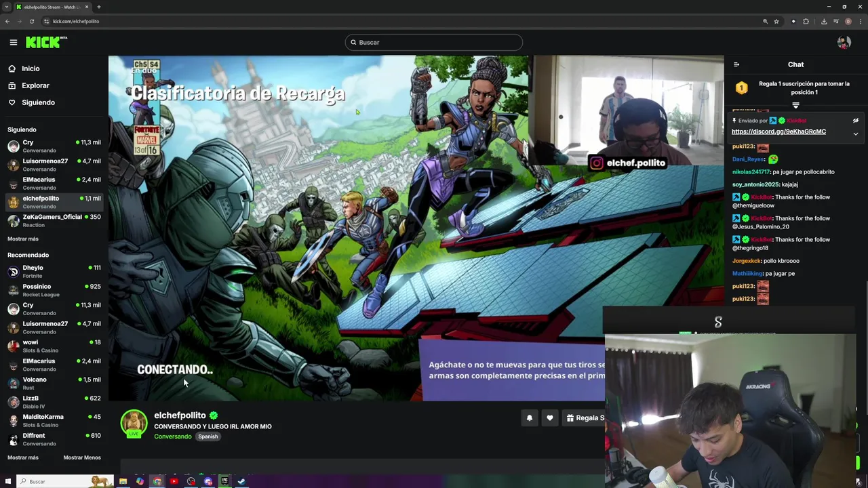
Task: Open Siguiendo in the sidebar
Action: pyautogui.click(x=38, y=102)
